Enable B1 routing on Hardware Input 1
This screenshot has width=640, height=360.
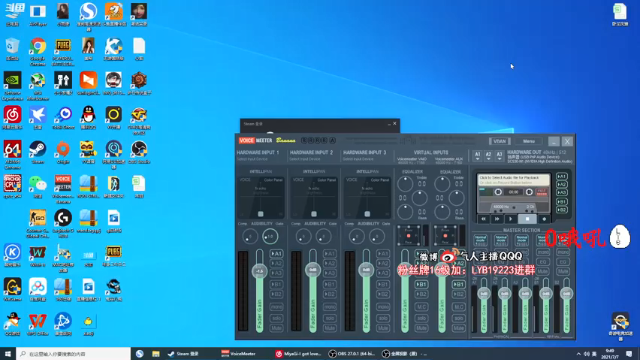pyautogui.click(x=276, y=284)
